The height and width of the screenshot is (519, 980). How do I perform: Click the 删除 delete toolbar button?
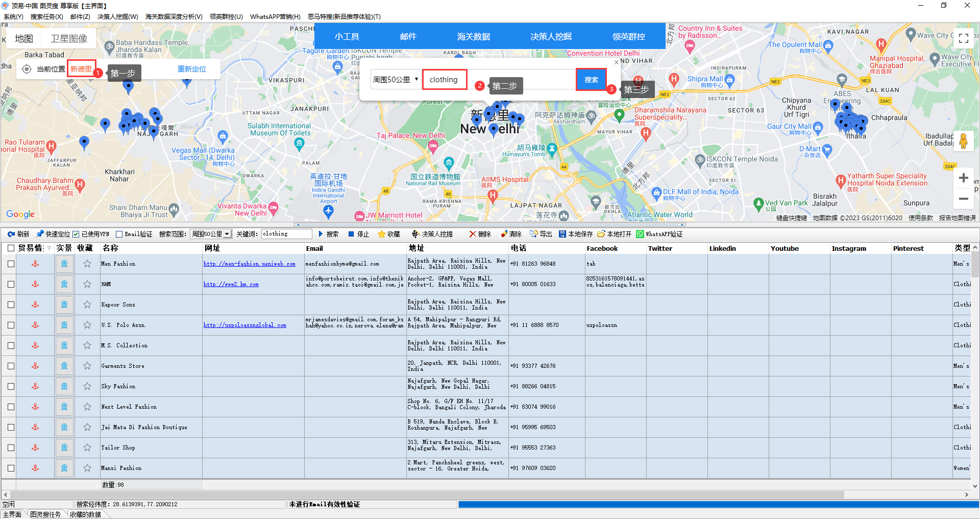[480, 234]
